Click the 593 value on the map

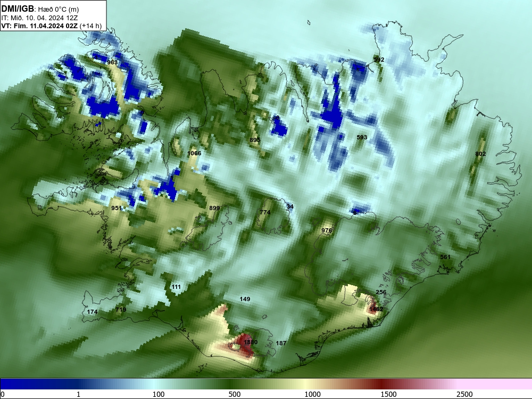(362, 137)
